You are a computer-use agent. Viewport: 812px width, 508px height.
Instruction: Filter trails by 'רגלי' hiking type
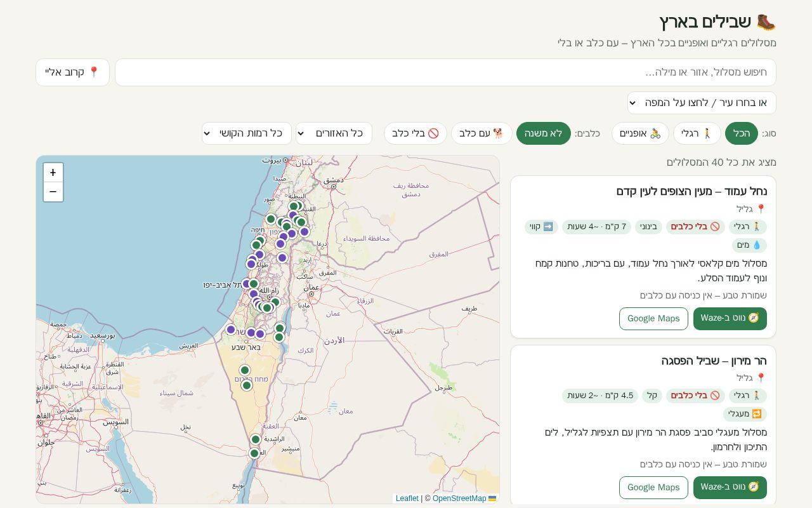(697, 133)
